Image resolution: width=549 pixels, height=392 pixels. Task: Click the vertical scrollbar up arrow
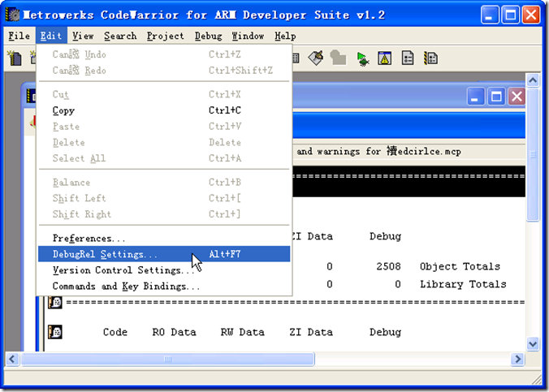(x=533, y=80)
